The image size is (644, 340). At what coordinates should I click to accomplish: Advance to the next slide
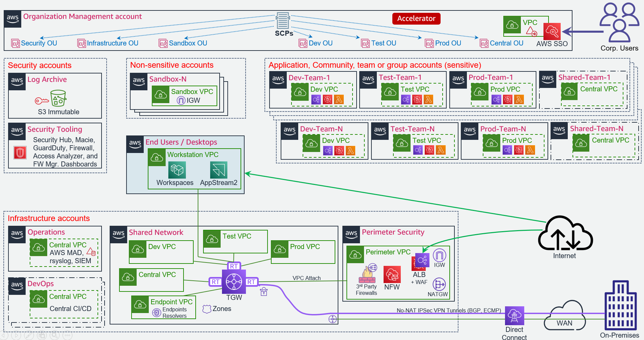click(16, 335)
